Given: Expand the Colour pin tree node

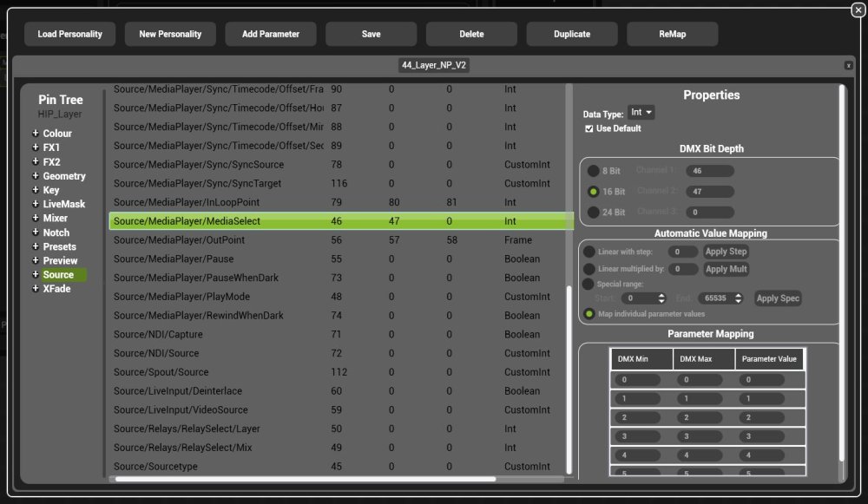Looking at the screenshot, I should 36,134.
